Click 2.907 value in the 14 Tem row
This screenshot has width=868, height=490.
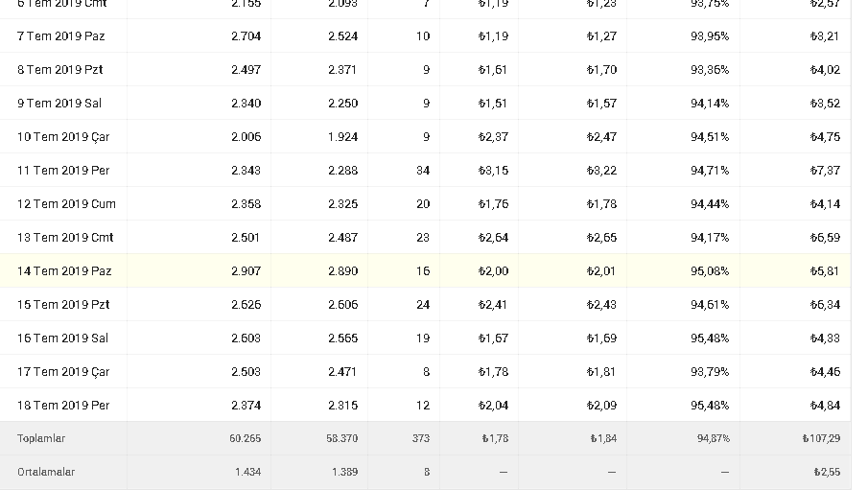pos(246,271)
